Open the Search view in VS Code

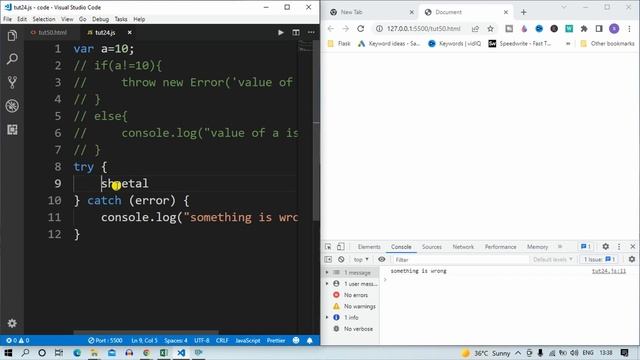pyautogui.click(x=12, y=59)
